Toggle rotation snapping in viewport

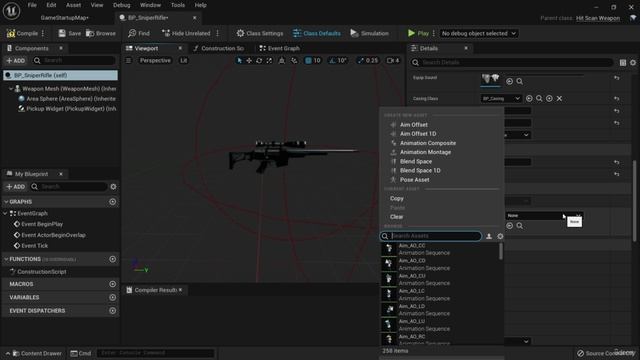click(333, 60)
